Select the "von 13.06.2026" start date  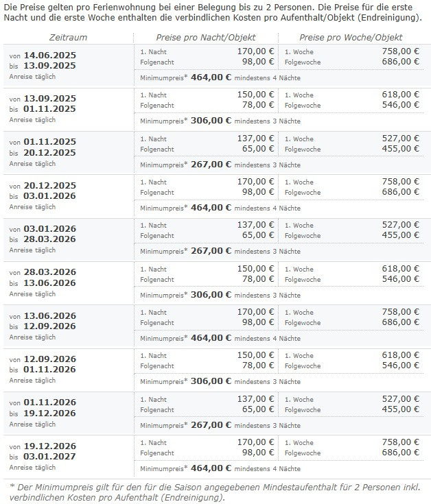[50, 315]
